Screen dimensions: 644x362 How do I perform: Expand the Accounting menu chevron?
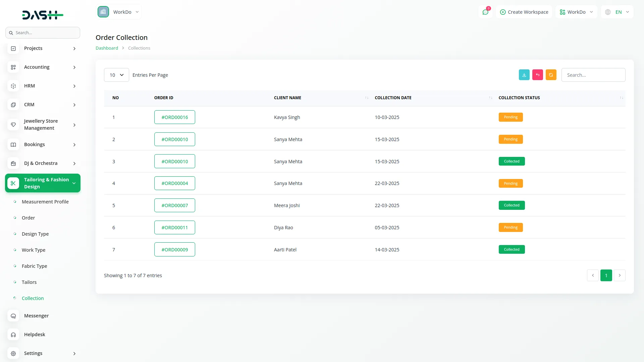[74, 67]
